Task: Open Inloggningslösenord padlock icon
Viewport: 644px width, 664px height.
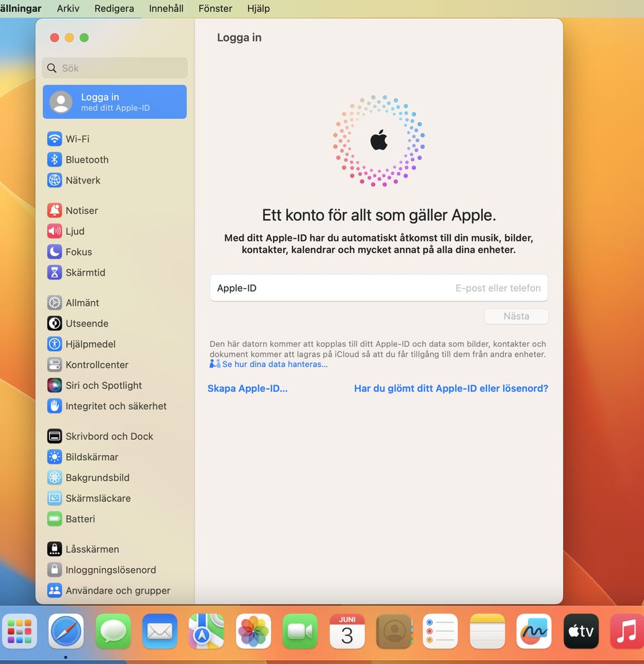Action: 54,570
